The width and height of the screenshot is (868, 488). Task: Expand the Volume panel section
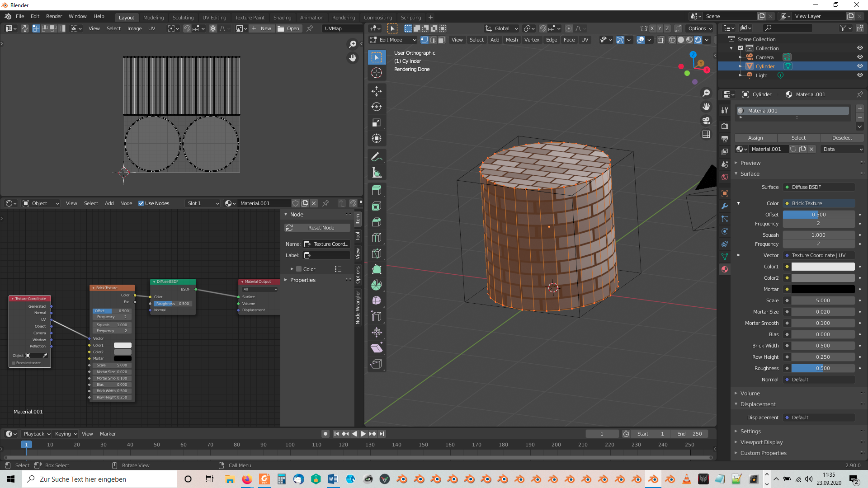point(750,393)
